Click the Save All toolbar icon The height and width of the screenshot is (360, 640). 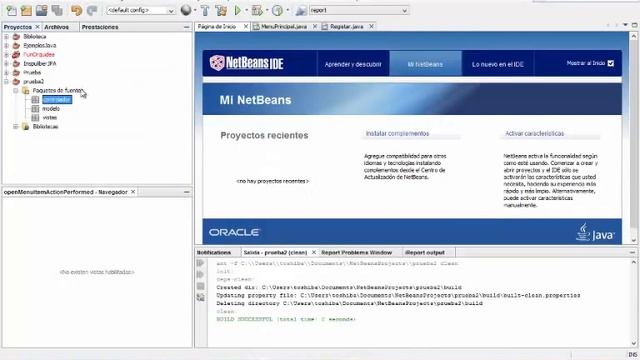[57, 10]
